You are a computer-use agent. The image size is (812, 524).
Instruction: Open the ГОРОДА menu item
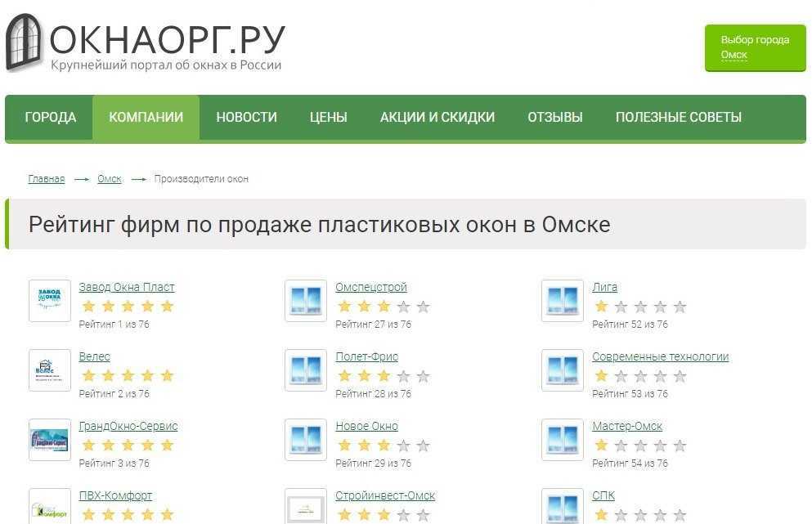click(x=50, y=118)
